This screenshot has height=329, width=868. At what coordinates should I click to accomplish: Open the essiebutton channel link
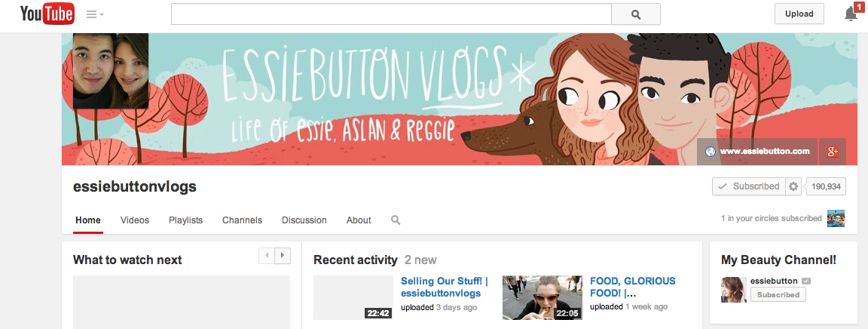774,281
